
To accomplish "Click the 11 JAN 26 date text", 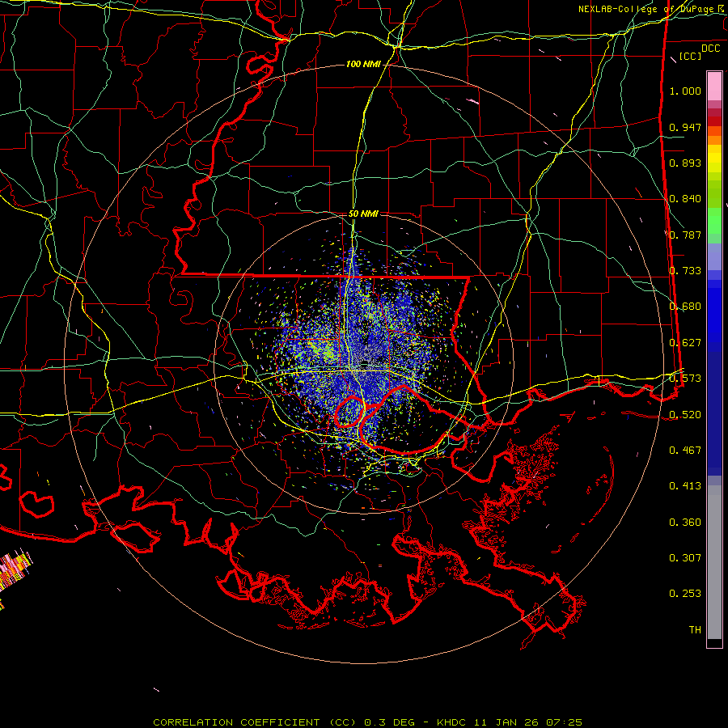I will 506,722.
